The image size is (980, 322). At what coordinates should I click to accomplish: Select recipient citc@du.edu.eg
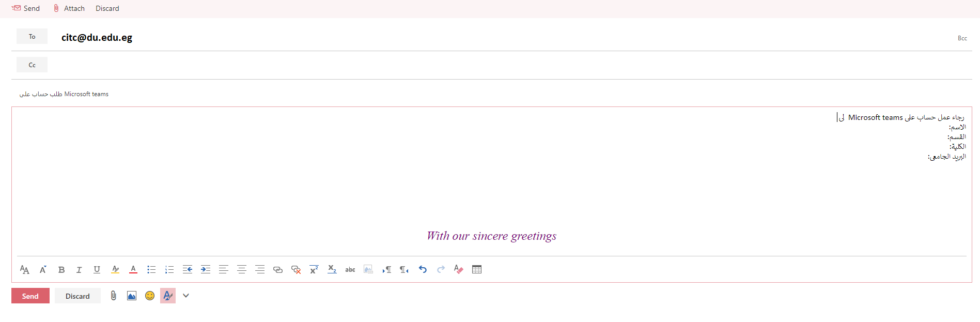(x=97, y=37)
